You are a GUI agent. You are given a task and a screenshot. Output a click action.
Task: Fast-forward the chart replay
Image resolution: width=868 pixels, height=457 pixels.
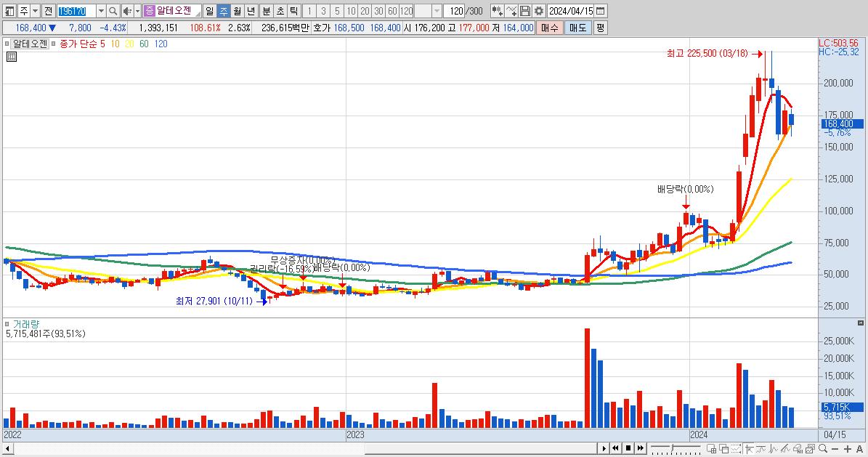coord(641,448)
